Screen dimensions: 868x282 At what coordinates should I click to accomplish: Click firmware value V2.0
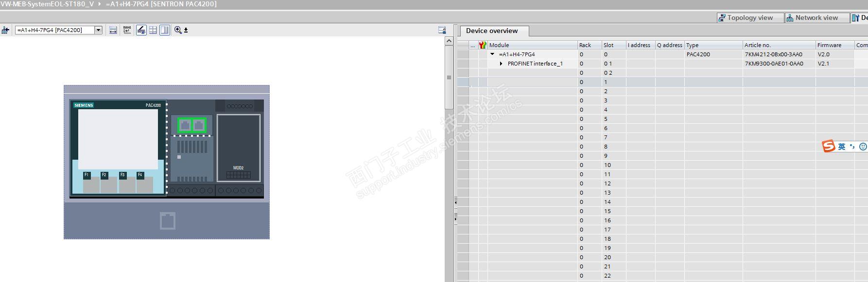pos(823,54)
